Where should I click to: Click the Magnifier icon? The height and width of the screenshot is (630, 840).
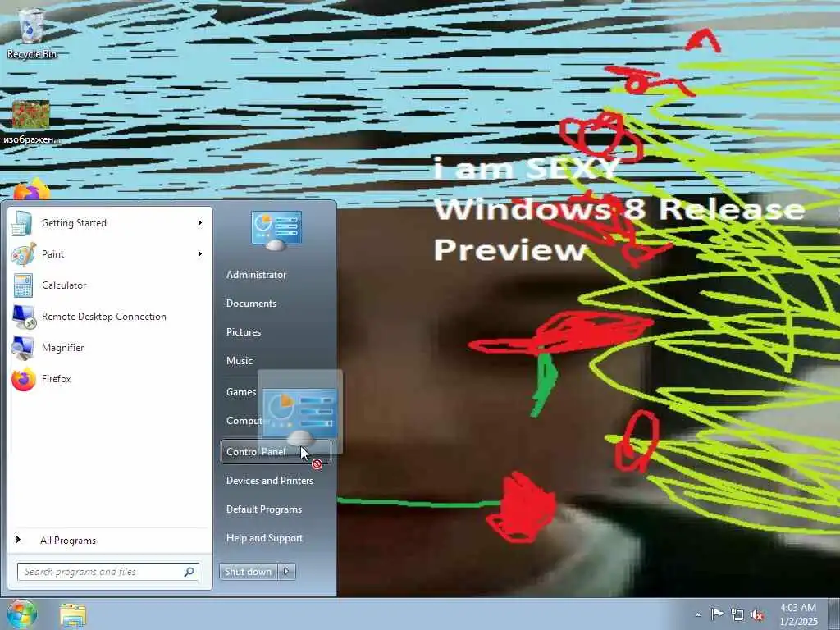coord(22,348)
